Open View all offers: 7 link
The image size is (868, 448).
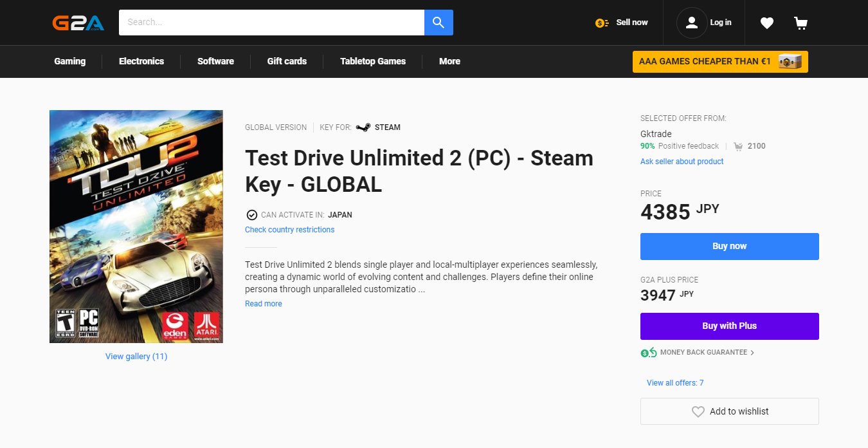[675, 383]
